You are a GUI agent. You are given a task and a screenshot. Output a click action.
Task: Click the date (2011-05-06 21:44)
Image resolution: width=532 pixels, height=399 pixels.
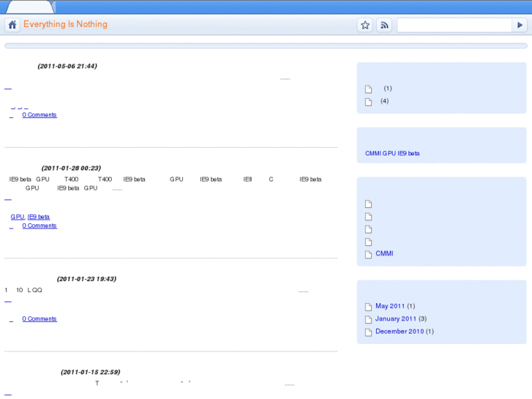click(67, 66)
